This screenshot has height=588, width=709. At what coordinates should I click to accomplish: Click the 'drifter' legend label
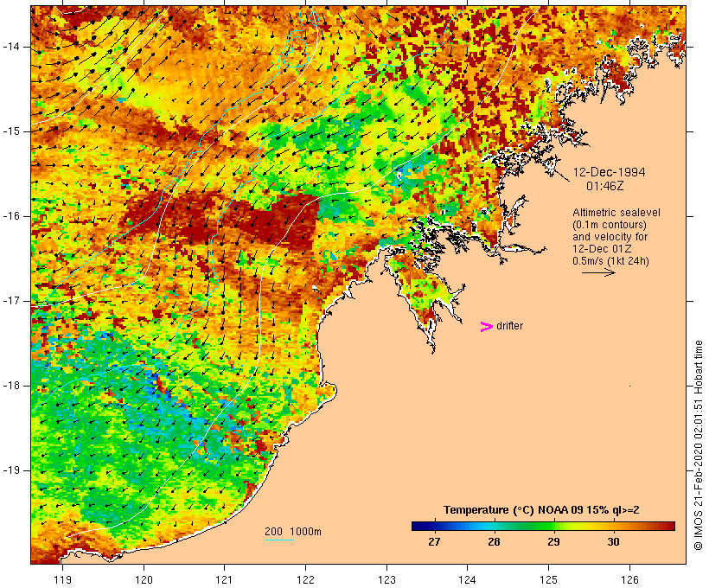pyautogui.click(x=509, y=326)
